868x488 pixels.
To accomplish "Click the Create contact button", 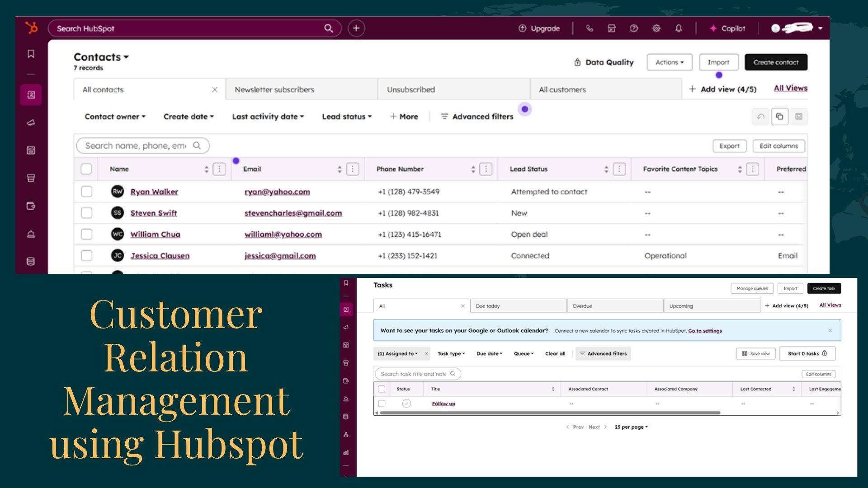I will tap(776, 62).
